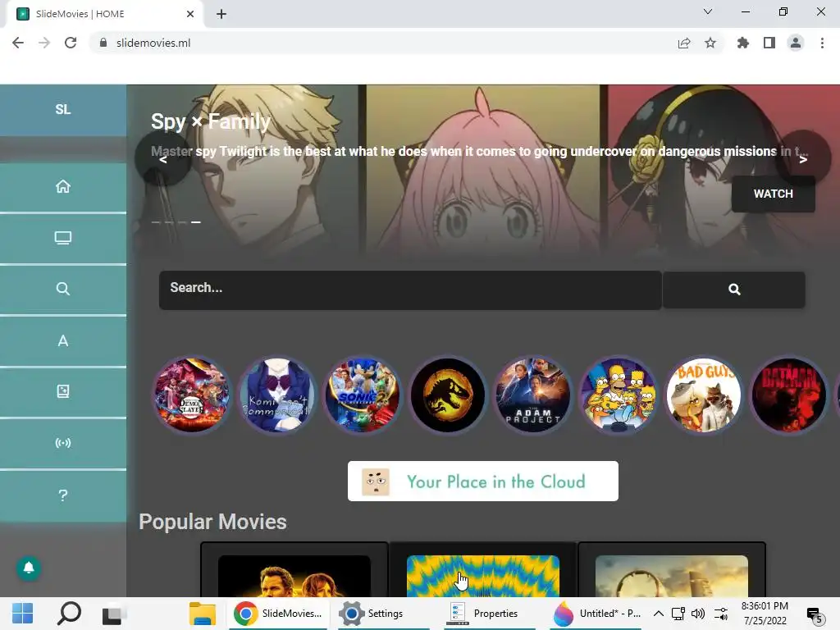Open the Chrome three-dot menu
The width and height of the screenshot is (840, 630).
[822, 43]
